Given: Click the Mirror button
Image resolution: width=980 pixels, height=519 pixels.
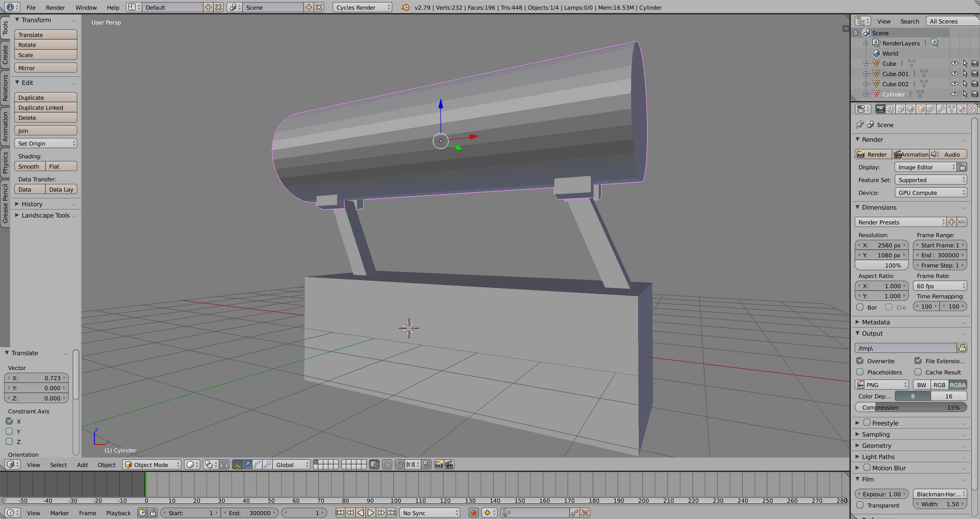Looking at the screenshot, I should tap(46, 68).
